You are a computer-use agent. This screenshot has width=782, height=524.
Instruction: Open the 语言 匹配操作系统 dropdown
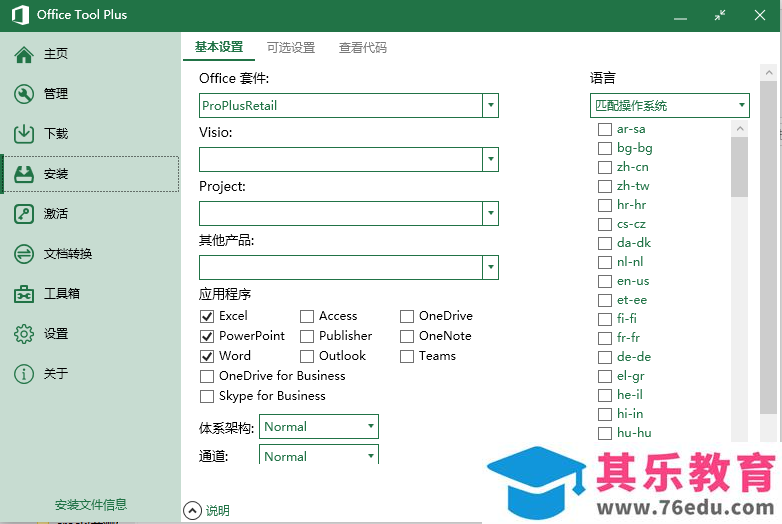(x=669, y=105)
